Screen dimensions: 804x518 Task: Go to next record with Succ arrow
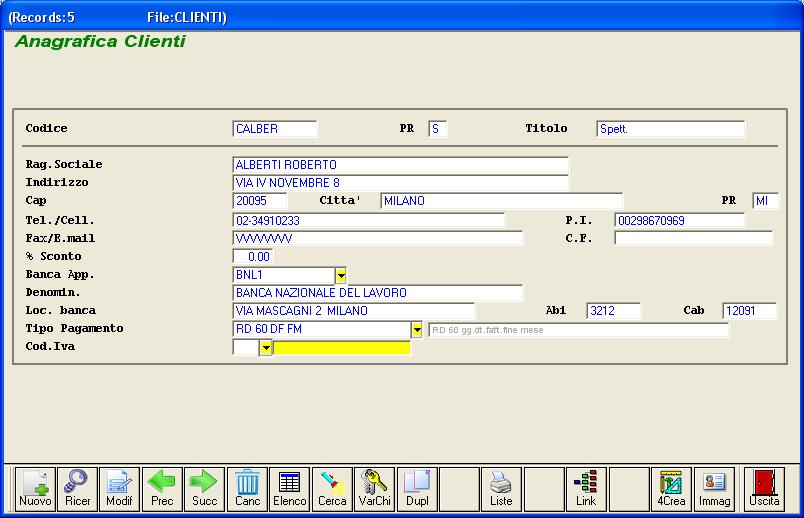pos(205,489)
